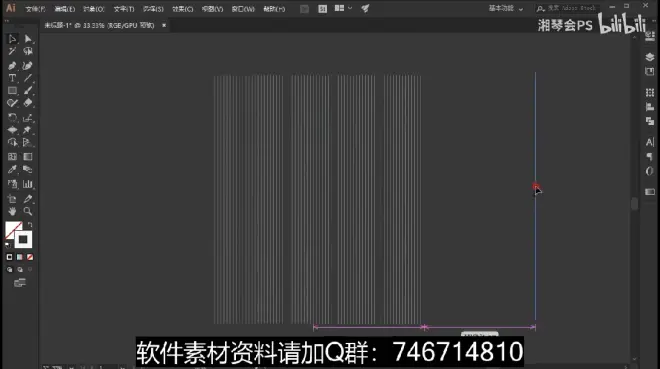Set paint mode to None

pyautogui.click(x=30, y=257)
